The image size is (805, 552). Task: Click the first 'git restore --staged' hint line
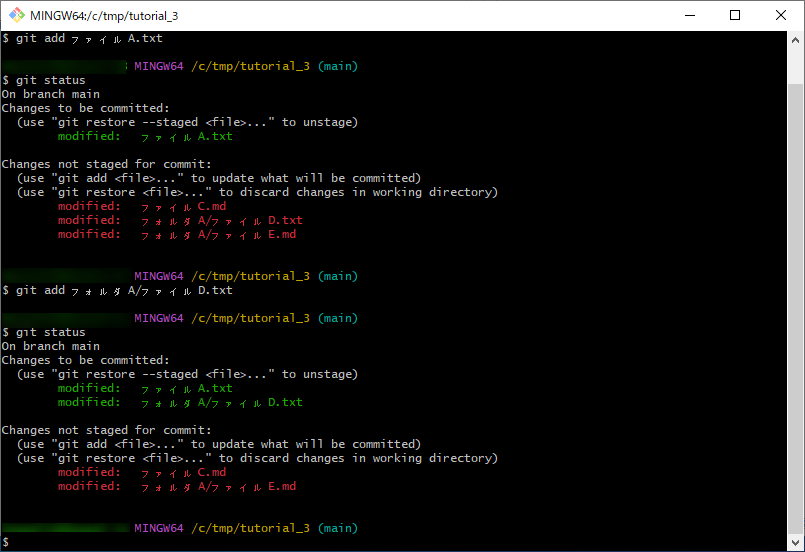click(x=187, y=122)
